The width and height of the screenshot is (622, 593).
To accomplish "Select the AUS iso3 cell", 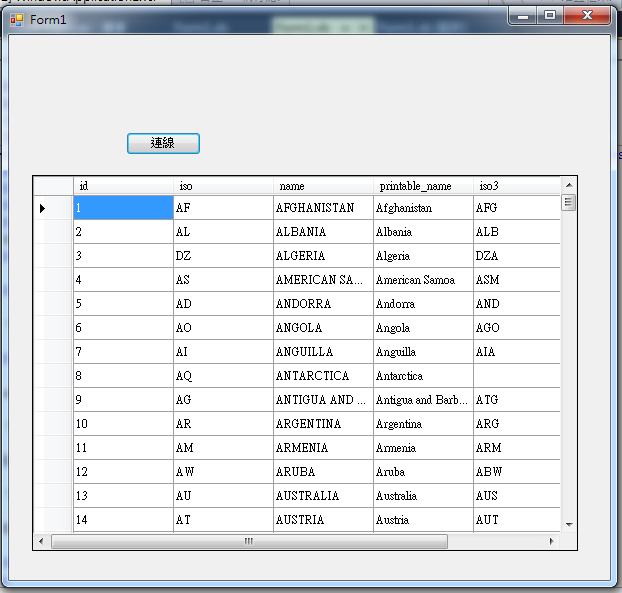I will point(517,495).
